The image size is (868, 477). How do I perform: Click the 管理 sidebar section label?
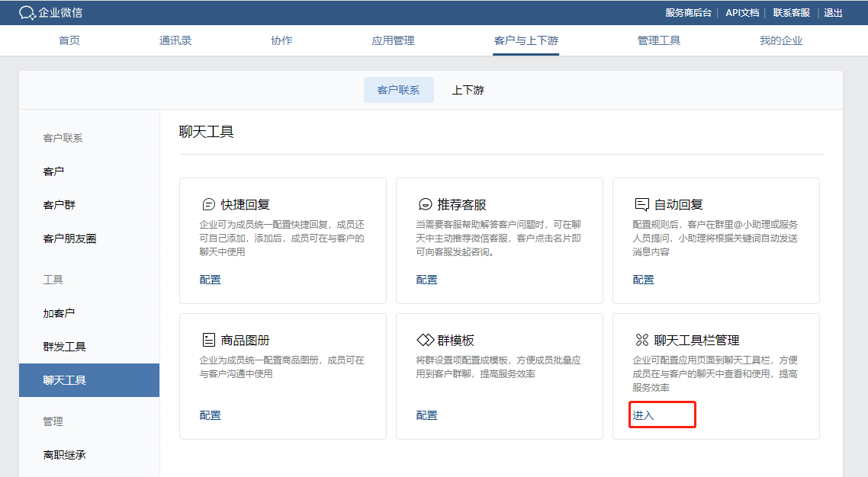tap(53, 421)
